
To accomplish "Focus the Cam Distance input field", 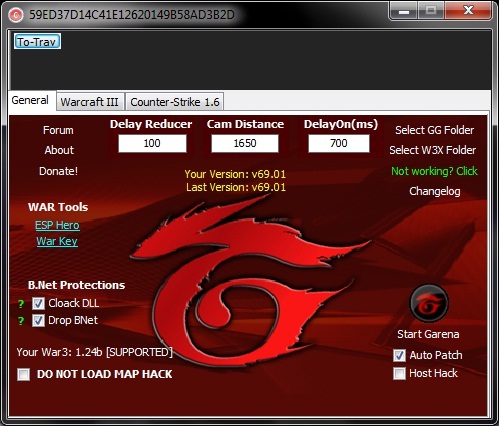I will point(245,144).
